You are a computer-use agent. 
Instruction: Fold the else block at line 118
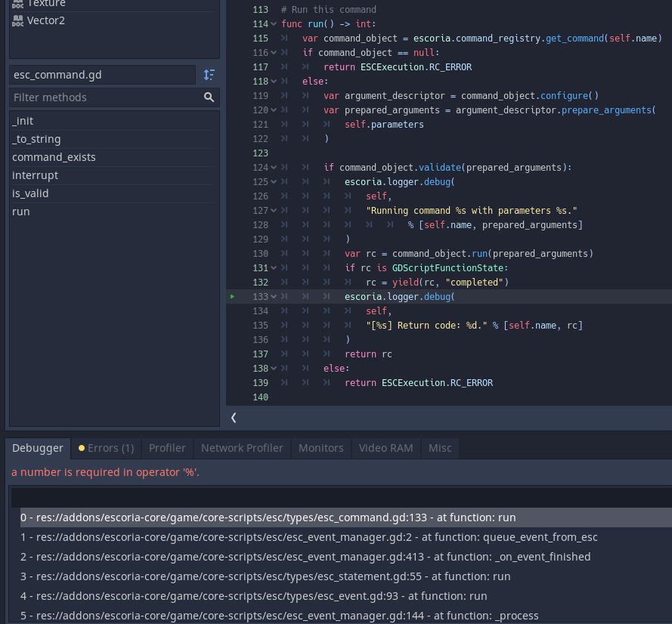tap(274, 82)
